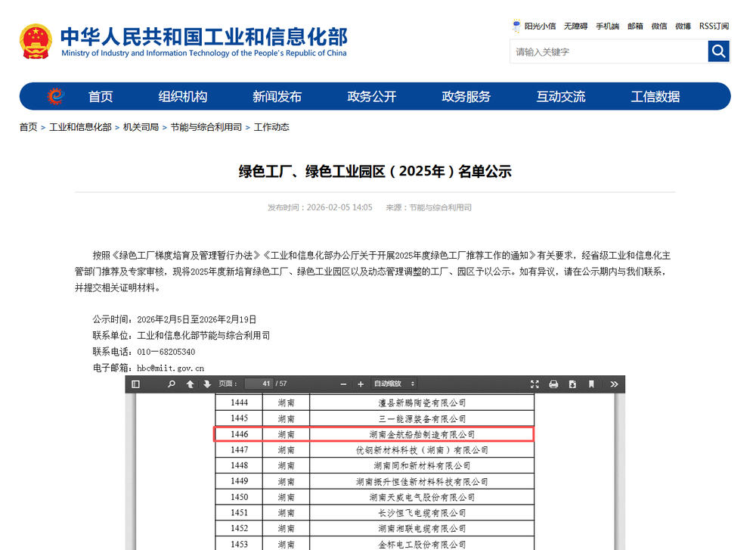
Task: Open the 自动缩放 zoom dropdown
Action: click(x=395, y=384)
